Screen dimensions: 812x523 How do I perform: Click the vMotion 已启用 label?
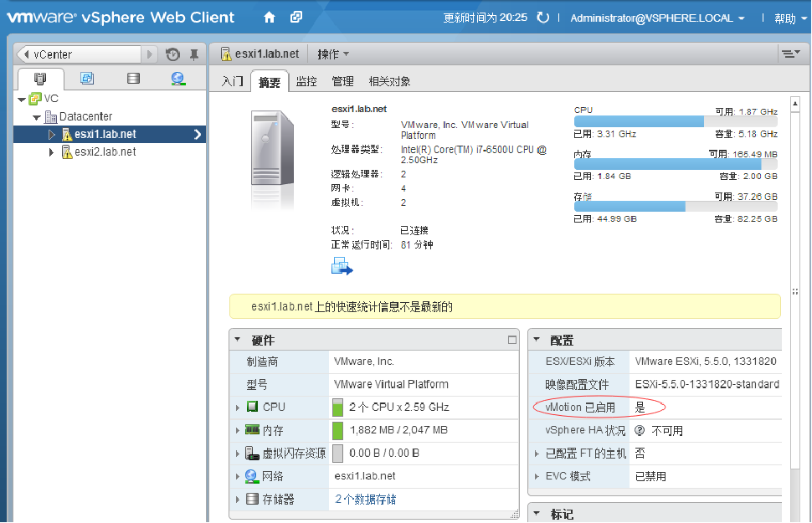[x=580, y=408]
